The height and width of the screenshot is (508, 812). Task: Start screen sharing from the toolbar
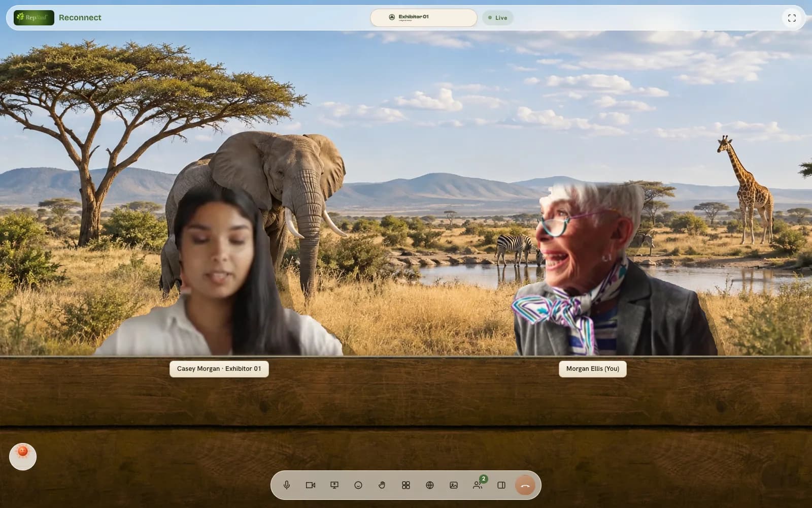[334, 485]
